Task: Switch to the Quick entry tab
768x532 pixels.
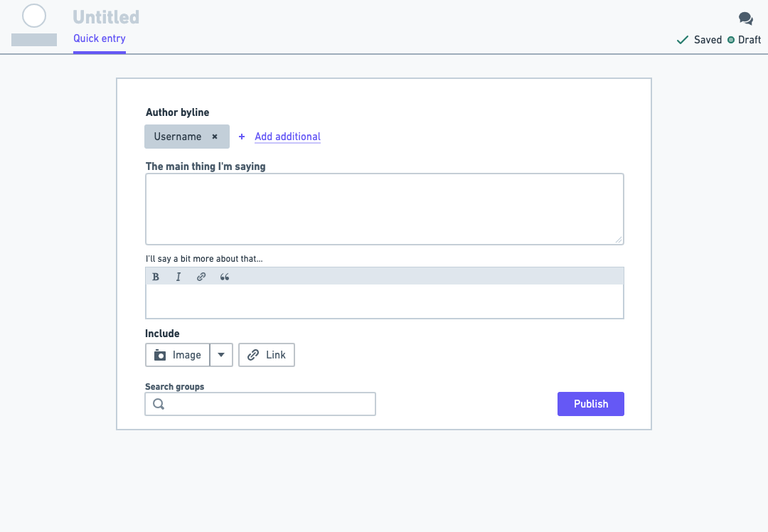Action: tap(99, 38)
